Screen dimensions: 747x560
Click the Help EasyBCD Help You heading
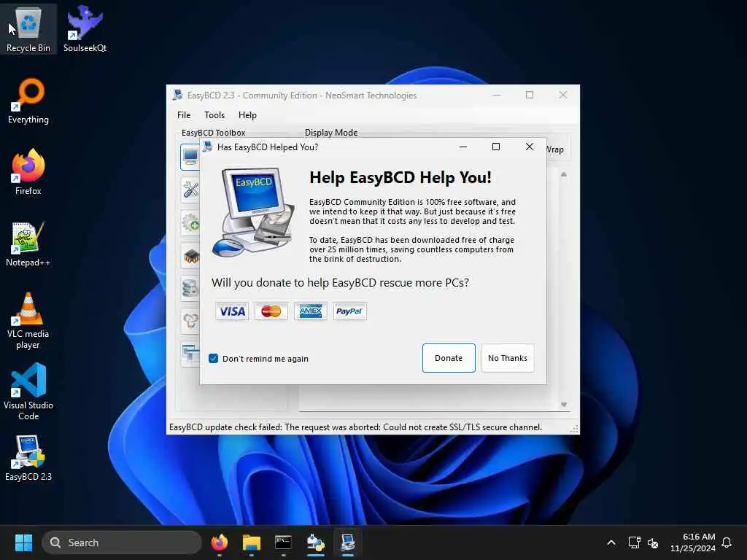coord(400,178)
